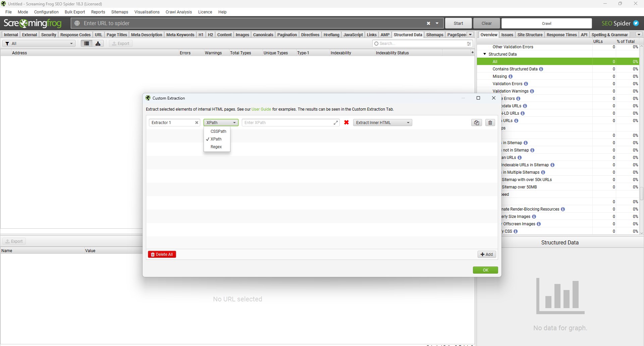Remove Extractor 1 with the red X icon
This screenshot has width=644, height=346.
point(346,122)
